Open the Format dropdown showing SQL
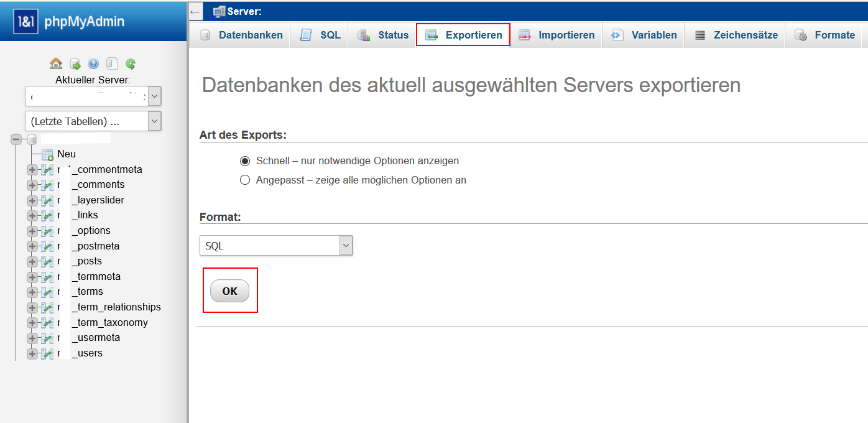 [346, 245]
